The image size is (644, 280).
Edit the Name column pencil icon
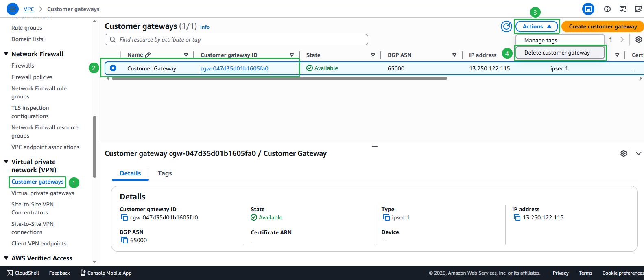click(148, 55)
